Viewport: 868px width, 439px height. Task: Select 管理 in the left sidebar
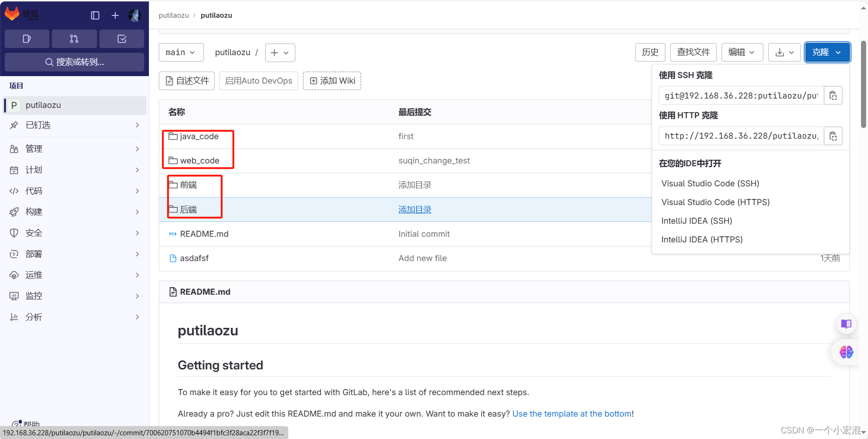pyautogui.click(x=33, y=149)
